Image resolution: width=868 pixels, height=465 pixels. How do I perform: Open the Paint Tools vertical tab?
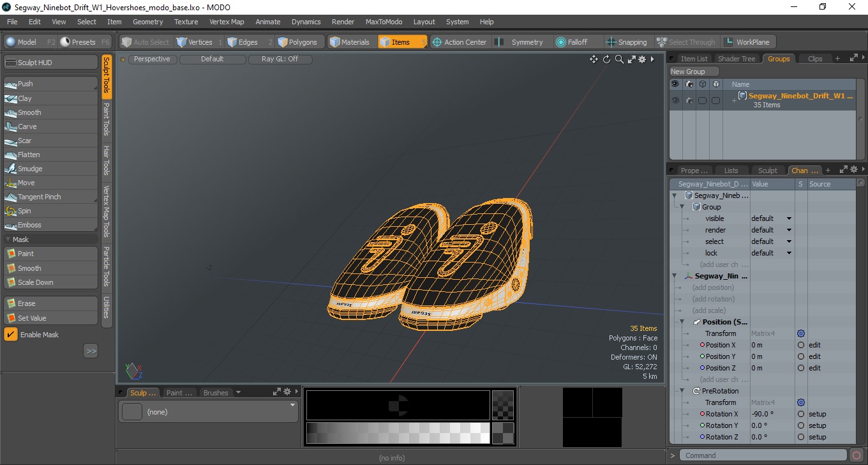click(107, 119)
